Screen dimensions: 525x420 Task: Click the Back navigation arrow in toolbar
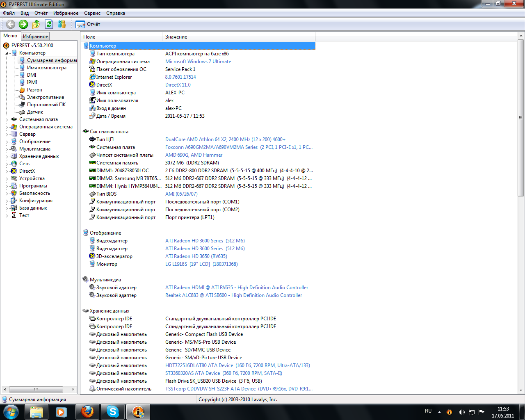point(11,24)
